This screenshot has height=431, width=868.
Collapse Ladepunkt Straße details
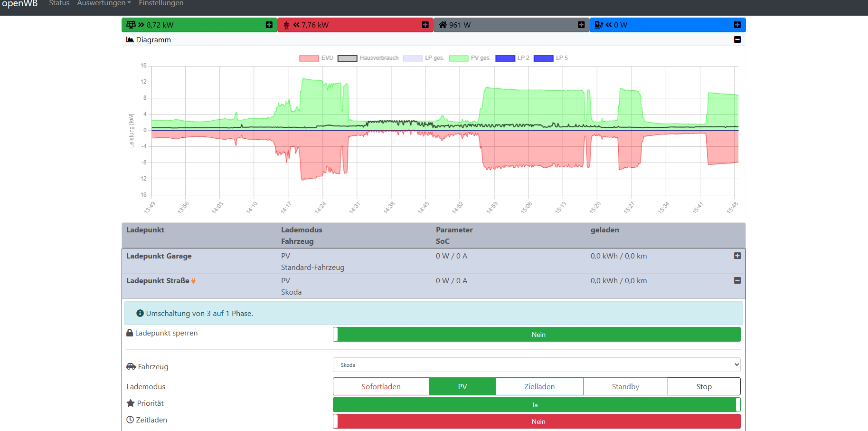[737, 280]
